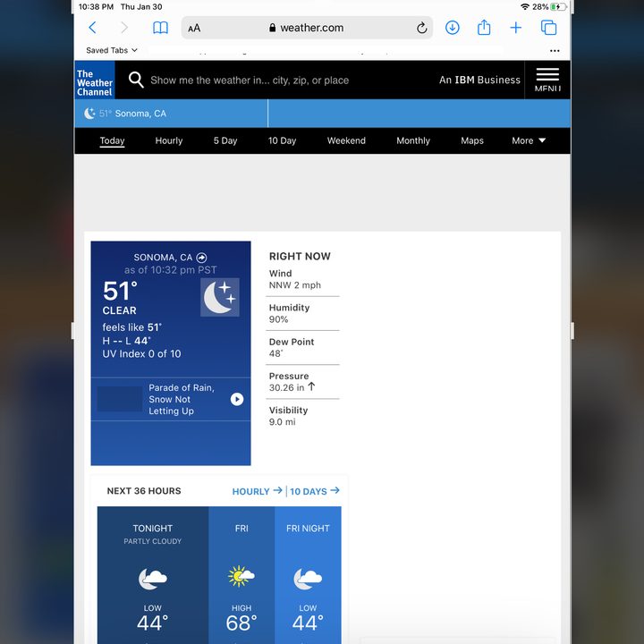The width and height of the screenshot is (644, 644).
Task: Open the 5 Day tab
Action: [x=225, y=140]
